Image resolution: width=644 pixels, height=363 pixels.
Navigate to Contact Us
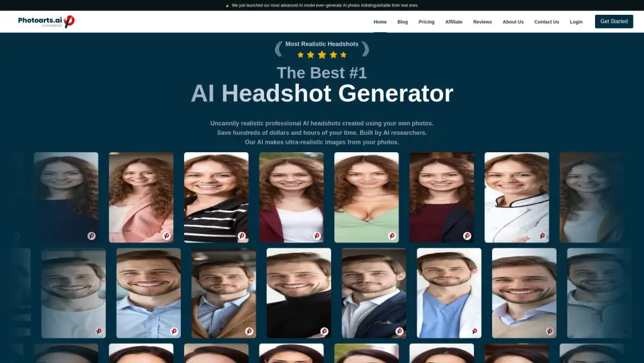(x=546, y=22)
